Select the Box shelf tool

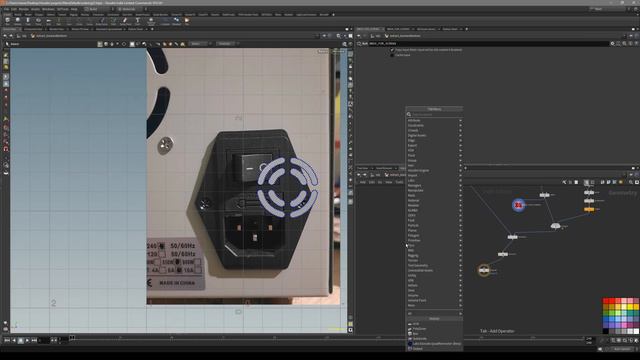coord(8,21)
